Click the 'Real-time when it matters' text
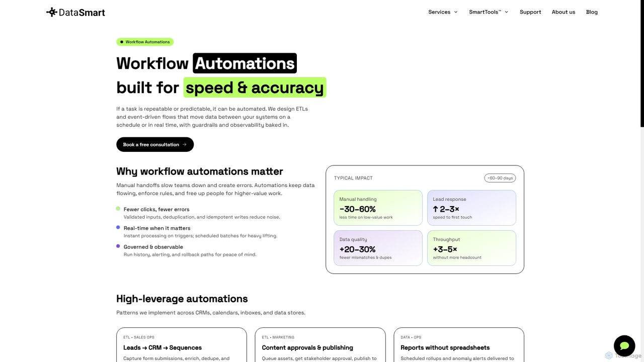This screenshot has width=644, height=362. click(157, 228)
